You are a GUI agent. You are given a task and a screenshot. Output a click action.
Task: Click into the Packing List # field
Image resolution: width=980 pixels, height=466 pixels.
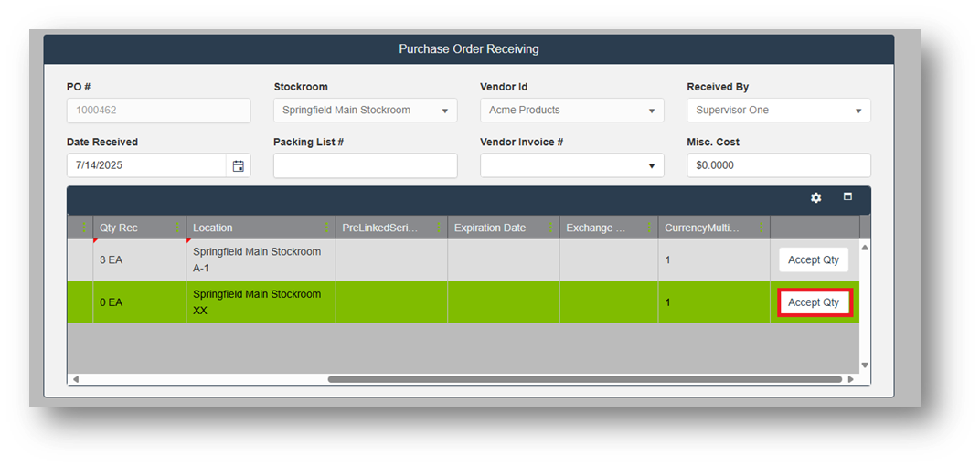click(x=365, y=165)
